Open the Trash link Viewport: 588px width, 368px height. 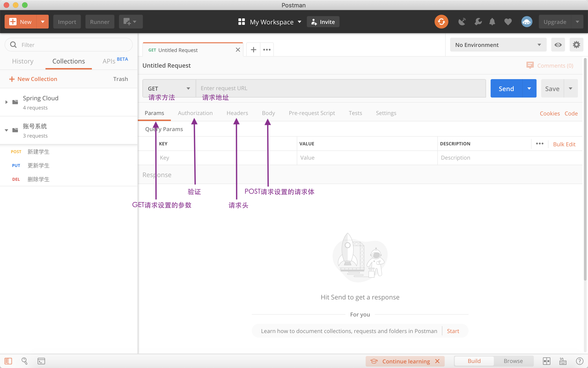[121, 79]
